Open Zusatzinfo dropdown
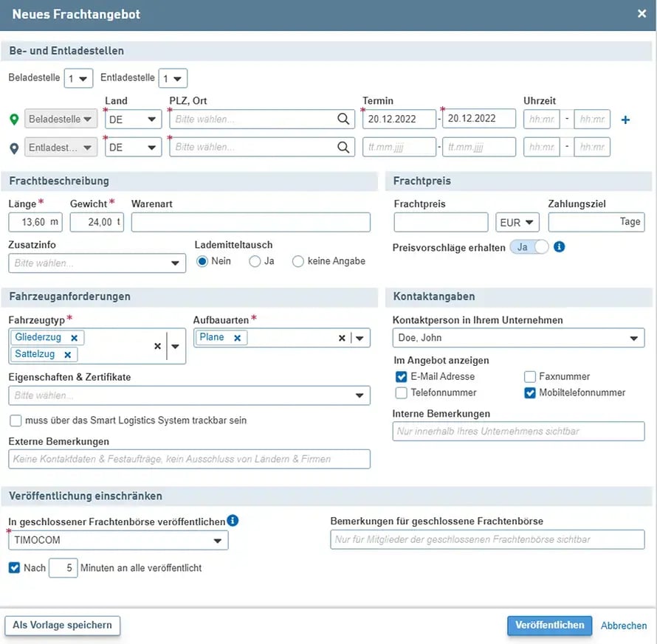This screenshot has width=657, height=644. (x=97, y=263)
